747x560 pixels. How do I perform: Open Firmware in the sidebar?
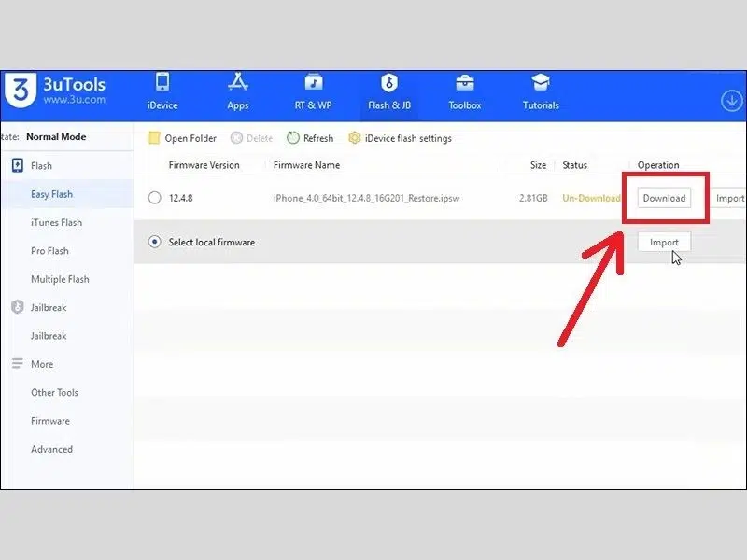(x=50, y=421)
